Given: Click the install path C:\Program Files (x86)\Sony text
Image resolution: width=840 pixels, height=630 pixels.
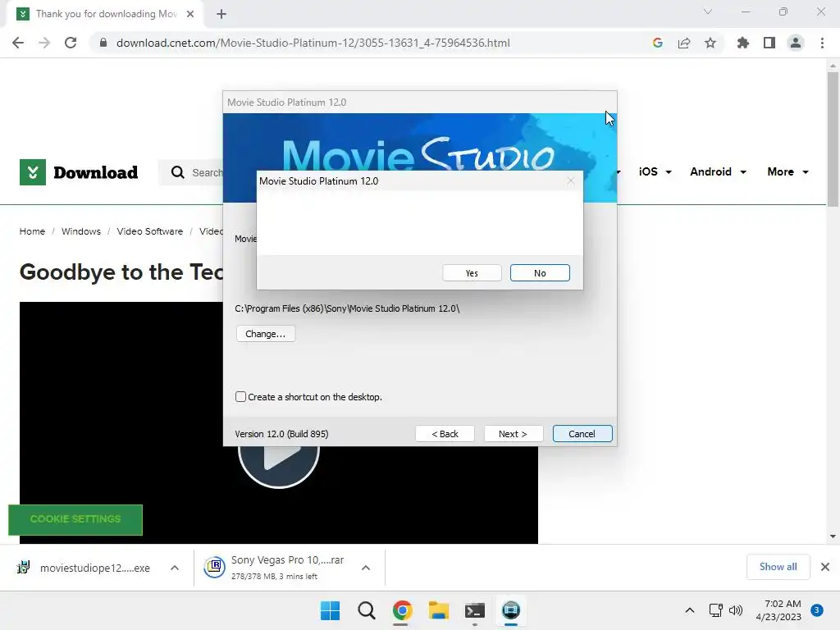Looking at the screenshot, I should pyautogui.click(x=347, y=308).
